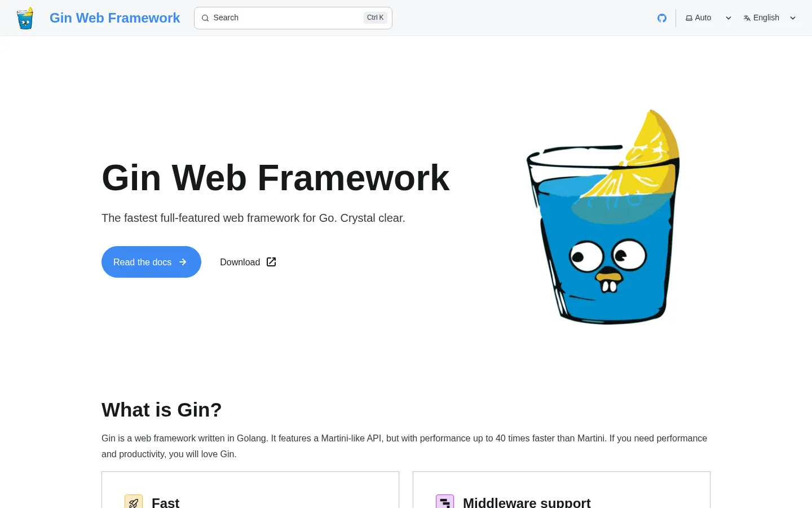Viewport: 812px width, 508px height.
Task: Click the large Gin gopher hero image
Action: 603,217
